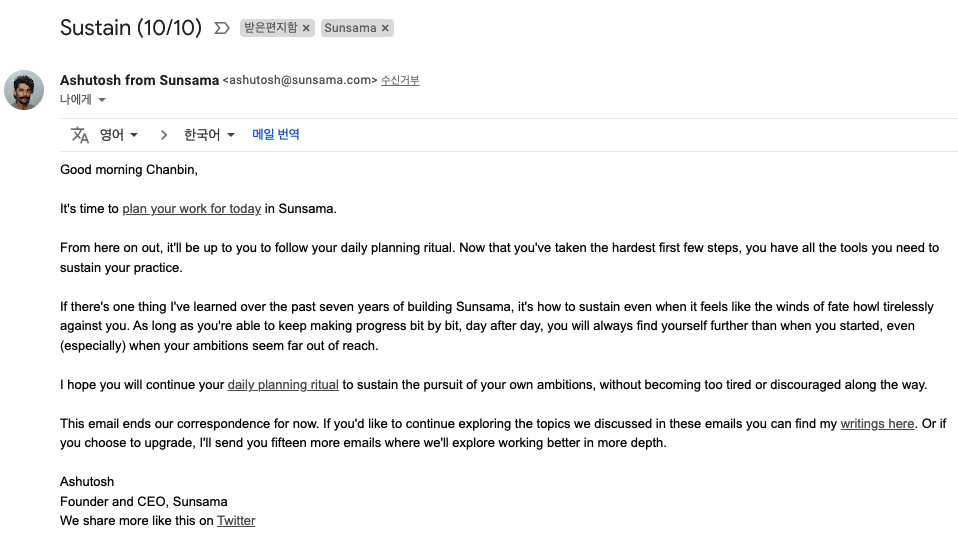Open the sender's profile photo
958x538 pixels.
pyautogui.click(x=24, y=90)
